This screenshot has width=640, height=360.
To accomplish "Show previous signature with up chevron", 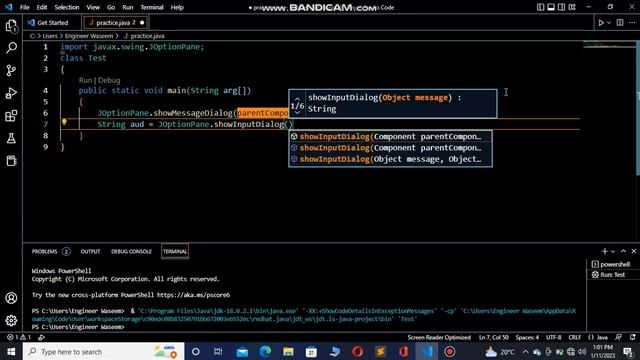I will click(298, 98).
